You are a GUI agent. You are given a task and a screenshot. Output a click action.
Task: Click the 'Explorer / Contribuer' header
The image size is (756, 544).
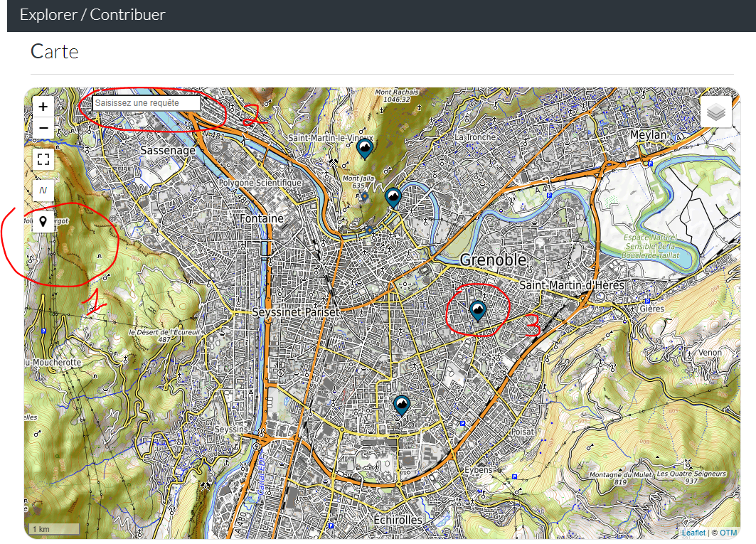[x=92, y=14]
